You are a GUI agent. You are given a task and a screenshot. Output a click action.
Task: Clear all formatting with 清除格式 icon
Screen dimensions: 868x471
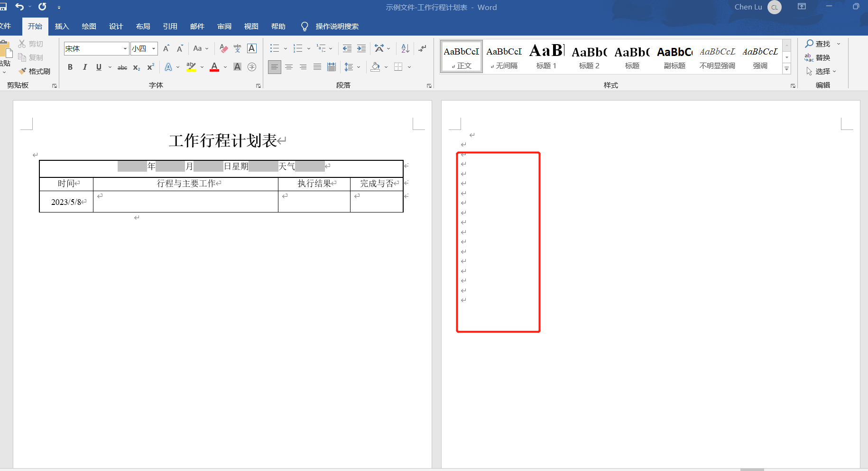(x=223, y=48)
